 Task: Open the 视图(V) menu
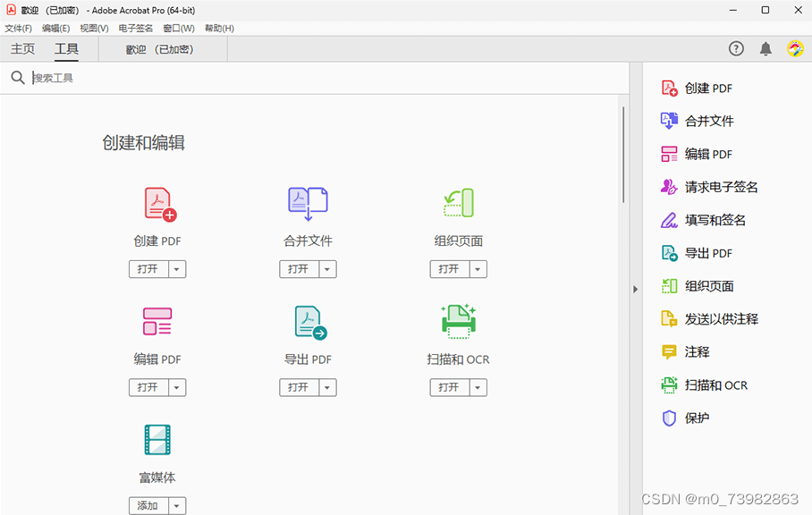coord(94,29)
